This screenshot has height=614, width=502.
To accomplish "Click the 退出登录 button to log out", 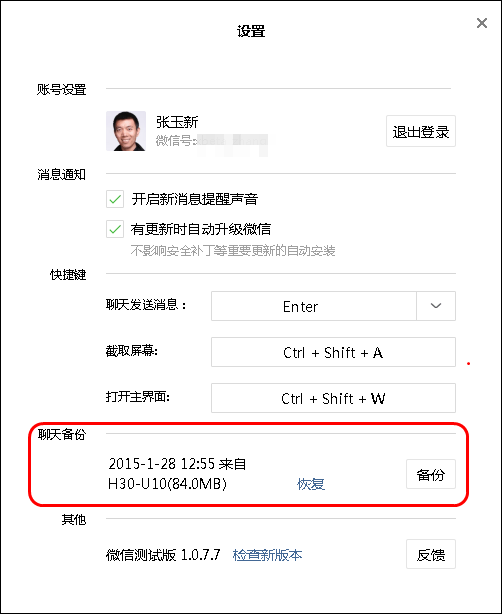I will [x=421, y=131].
